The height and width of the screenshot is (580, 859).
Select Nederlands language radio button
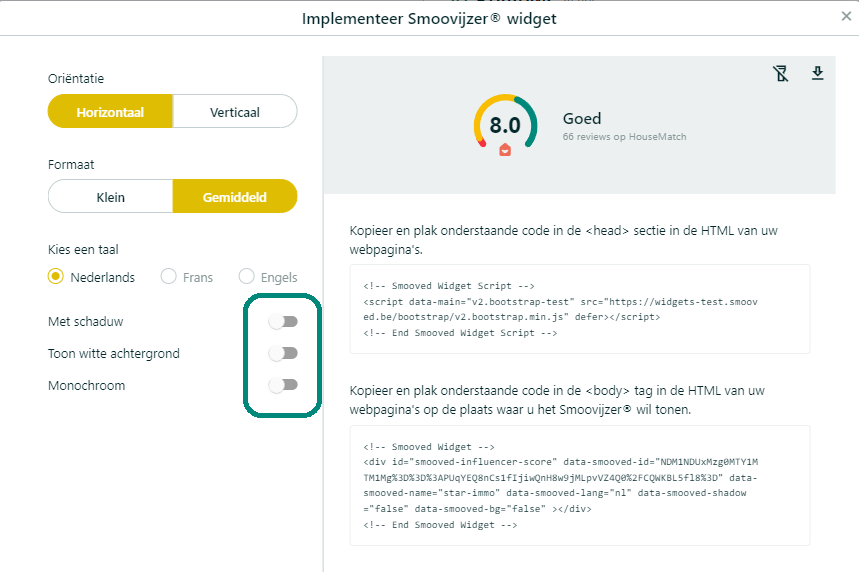[56, 277]
